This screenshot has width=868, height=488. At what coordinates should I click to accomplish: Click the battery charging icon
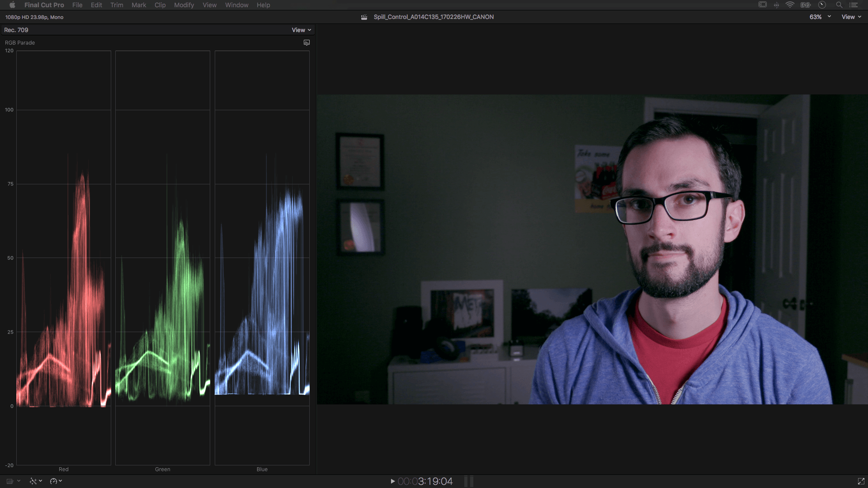coord(806,5)
